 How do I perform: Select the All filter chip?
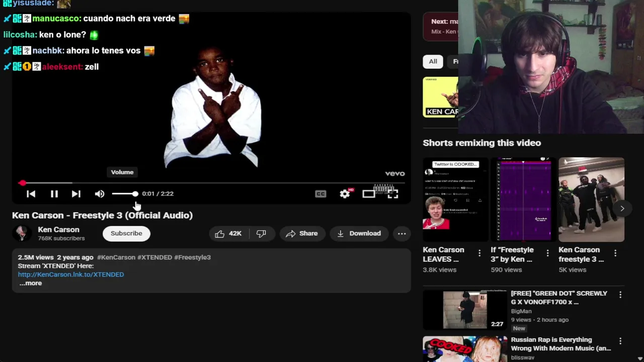[x=433, y=61]
